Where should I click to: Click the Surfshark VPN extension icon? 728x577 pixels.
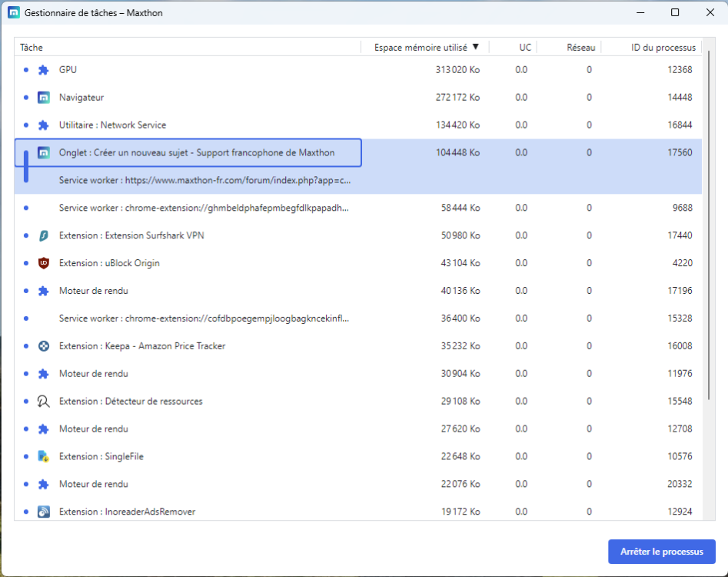click(44, 235)
